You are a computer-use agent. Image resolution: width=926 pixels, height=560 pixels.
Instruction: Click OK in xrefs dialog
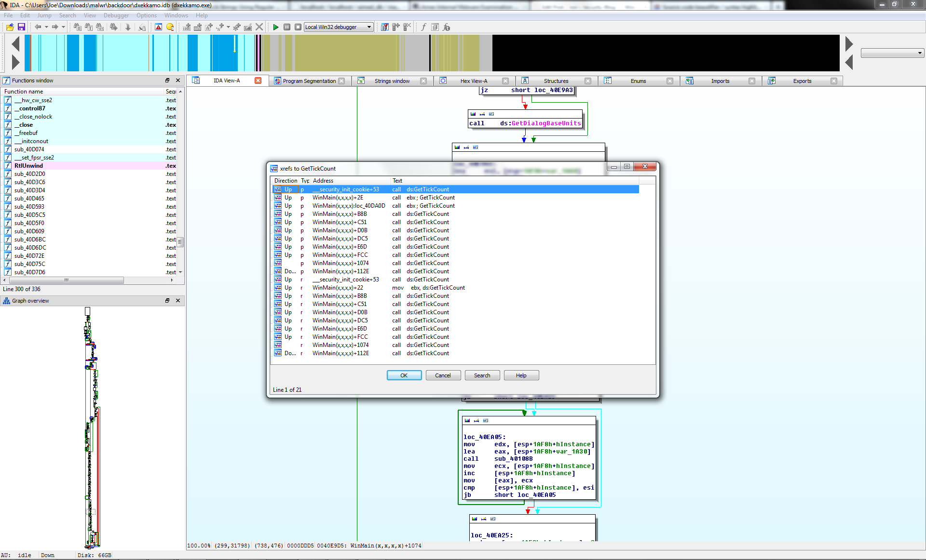pyautogui.click(x=404, y=375)
